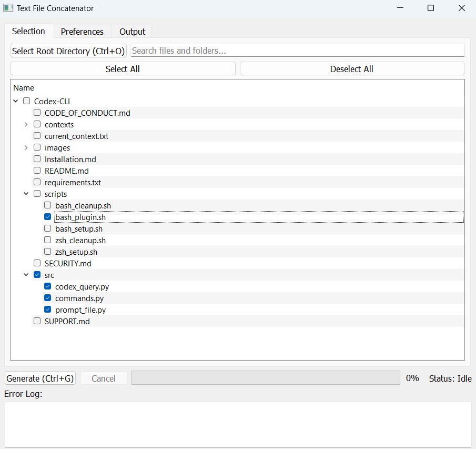476x449 pixels.
Task: Select the bash_cleanup.sh file name
Action: tap(83, 206)
